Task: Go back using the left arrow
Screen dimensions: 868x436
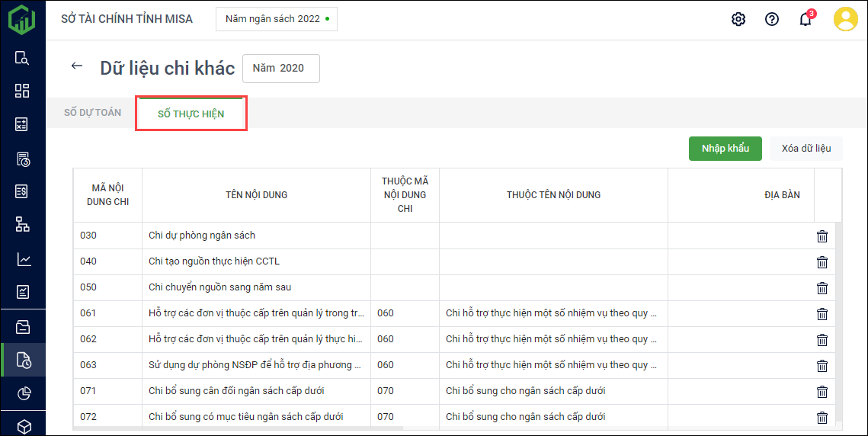Action: coord(76,66)
